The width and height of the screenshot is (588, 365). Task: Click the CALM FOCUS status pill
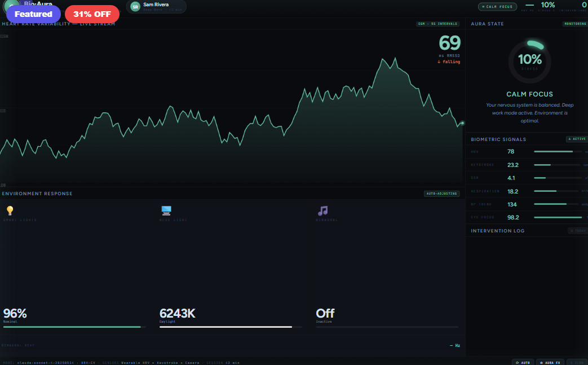pyautogui.click(x=497, y=7)
